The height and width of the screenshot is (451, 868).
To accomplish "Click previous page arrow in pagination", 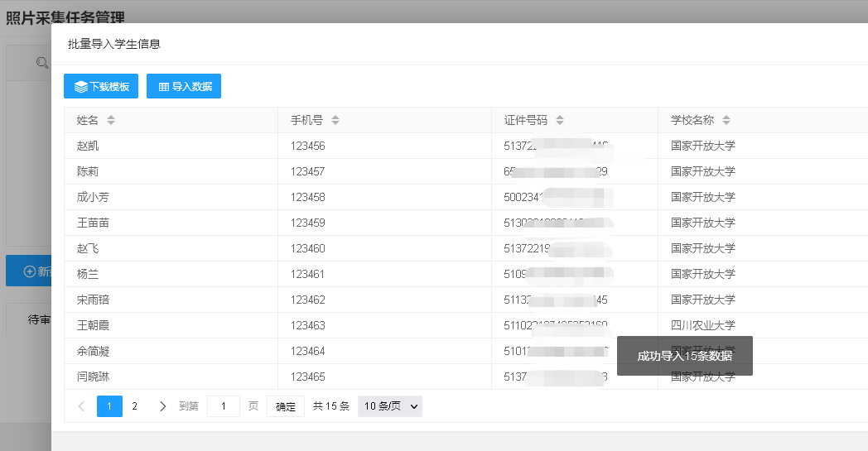I will point(81,406).
